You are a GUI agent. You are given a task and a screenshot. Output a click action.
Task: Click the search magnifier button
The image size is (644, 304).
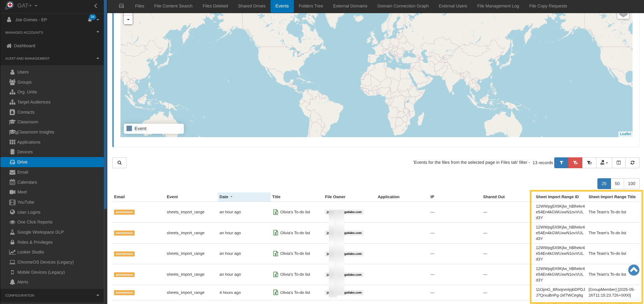click(x=119, y=163)
